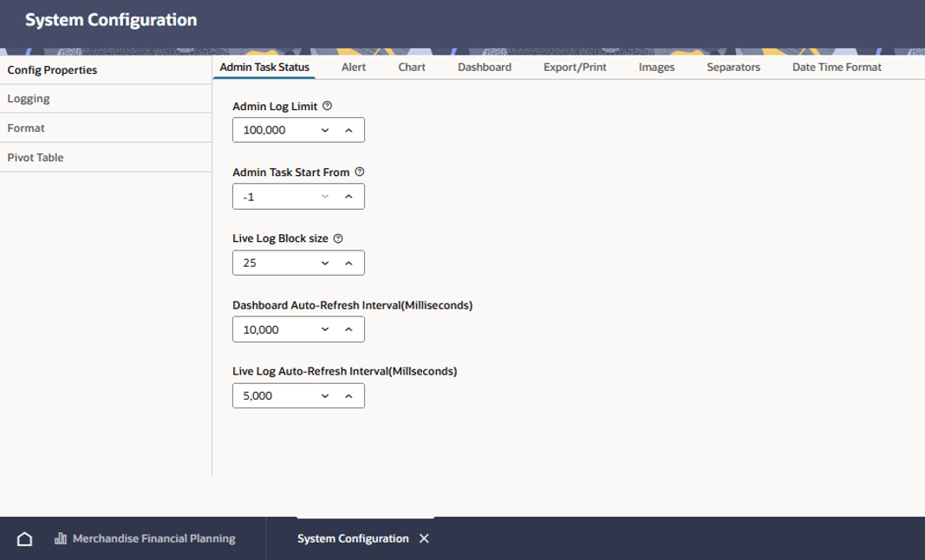The width and height of the screenshot is (925, 560).
Task: Click the System Configuration page title
Action: click(111, 19)
